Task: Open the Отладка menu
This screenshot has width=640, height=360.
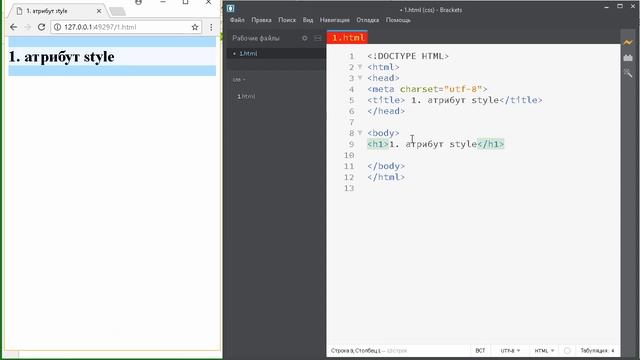Action: (x=367, y=20)
